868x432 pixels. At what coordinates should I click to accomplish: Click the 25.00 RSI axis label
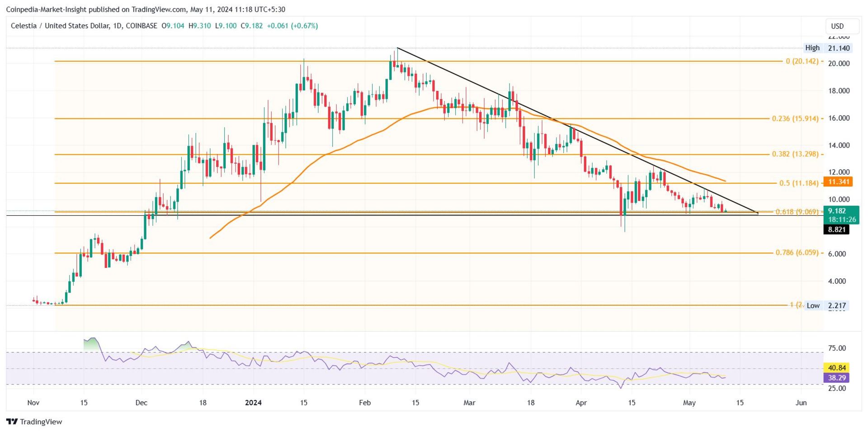tap(837, 388)
